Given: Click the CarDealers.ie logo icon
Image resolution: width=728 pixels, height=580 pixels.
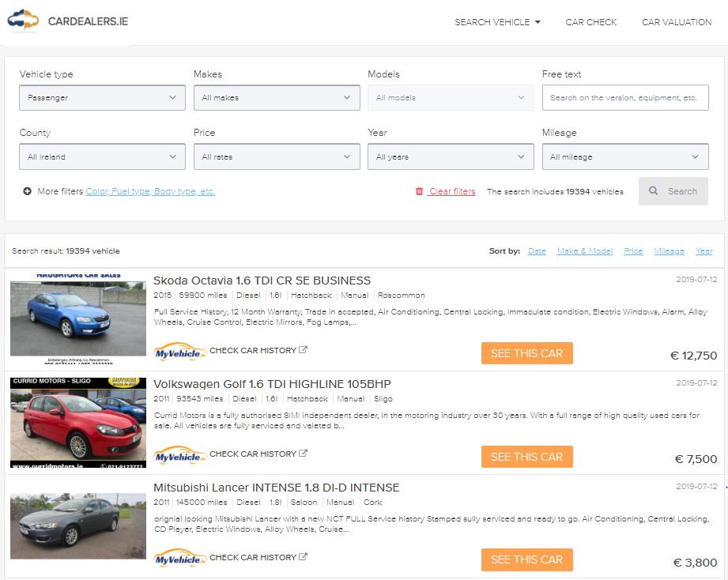Looking at the screenshot, I should click(x=23, y=21).
